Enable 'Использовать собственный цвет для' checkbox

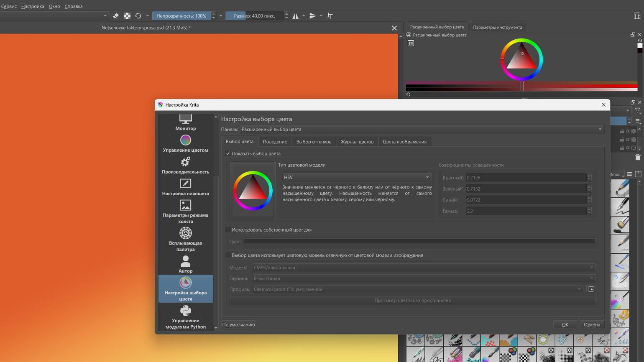228,229
